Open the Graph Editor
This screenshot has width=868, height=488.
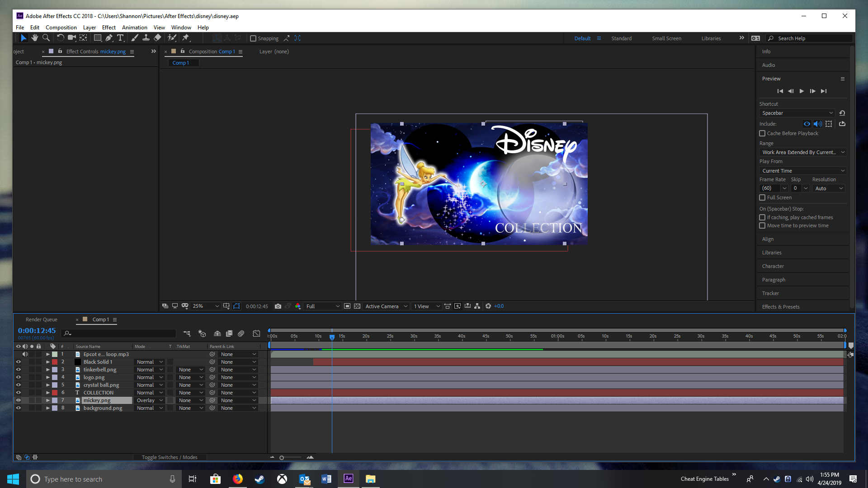point(256,333)
